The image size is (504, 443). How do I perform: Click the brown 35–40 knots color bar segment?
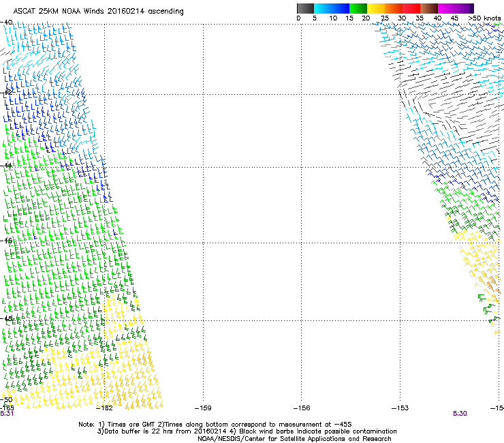point(429,8)
